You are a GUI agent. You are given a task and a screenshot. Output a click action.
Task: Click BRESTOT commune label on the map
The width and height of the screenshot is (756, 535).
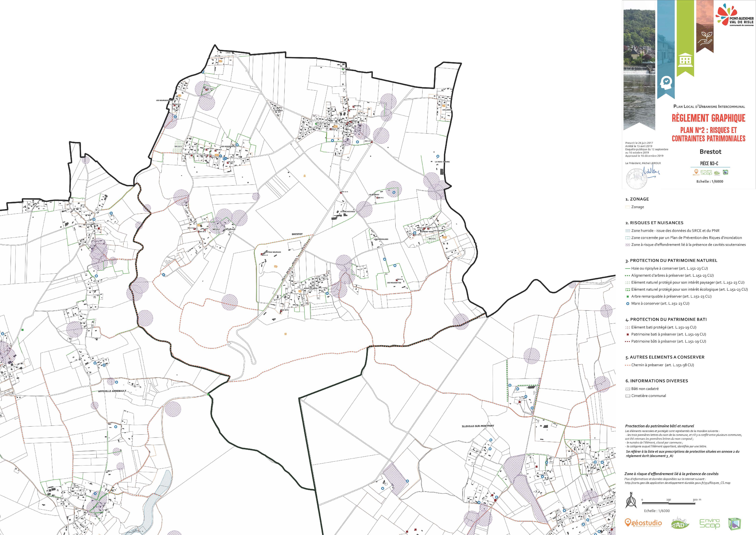pyautogui.click(x=297, y=234)
